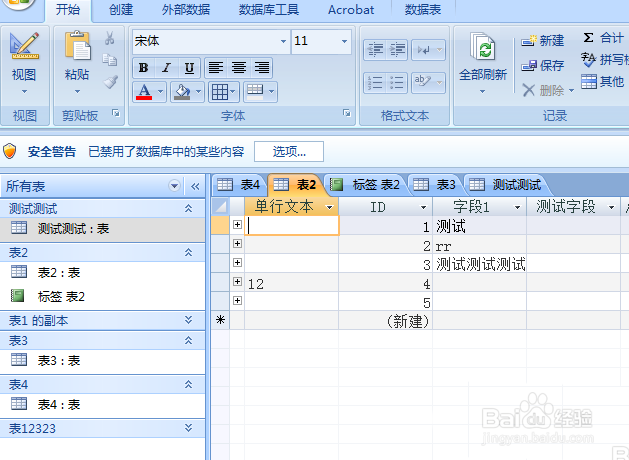This screenshot has height=460, width=629.
Task: Open 所有表 navigation pane dropdown
Action: [174, 186]
